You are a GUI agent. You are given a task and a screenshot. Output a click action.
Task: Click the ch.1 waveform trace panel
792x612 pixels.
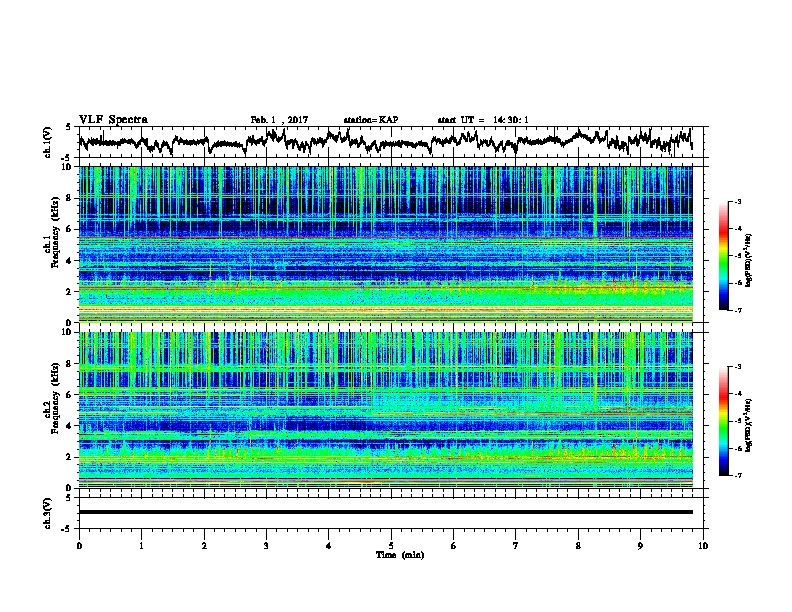point(391,142)
